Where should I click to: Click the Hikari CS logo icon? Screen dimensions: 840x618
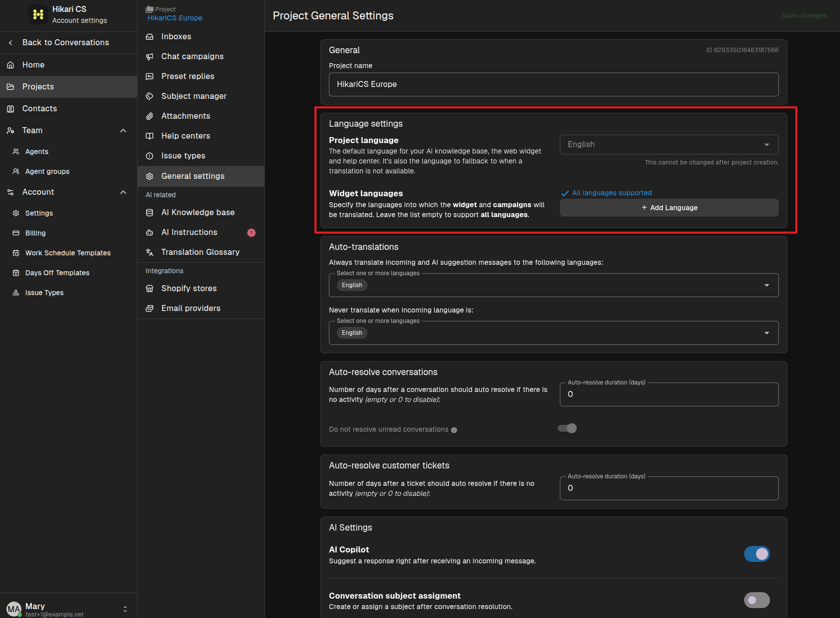[x=38, y=14]
